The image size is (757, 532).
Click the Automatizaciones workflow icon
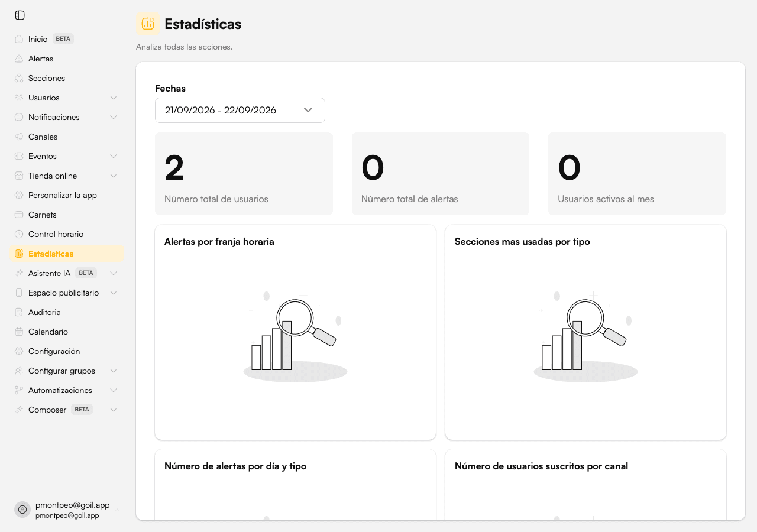point(19,390)
